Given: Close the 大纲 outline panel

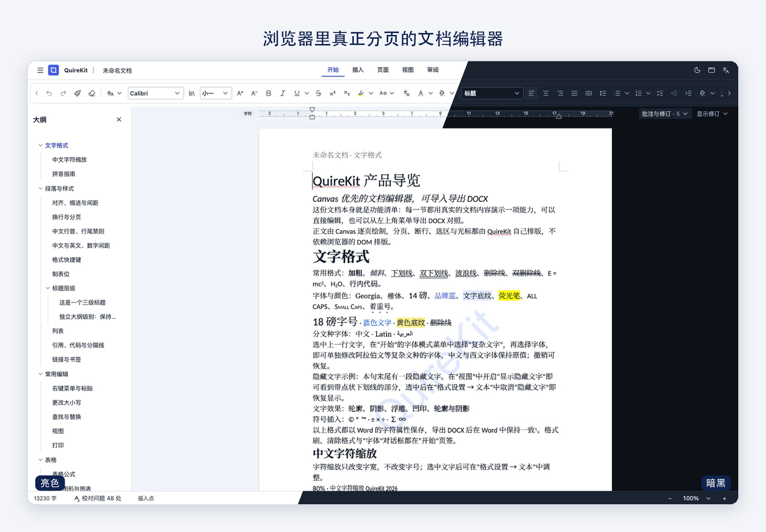Looking at the screenshot, I should pos(119,120).
